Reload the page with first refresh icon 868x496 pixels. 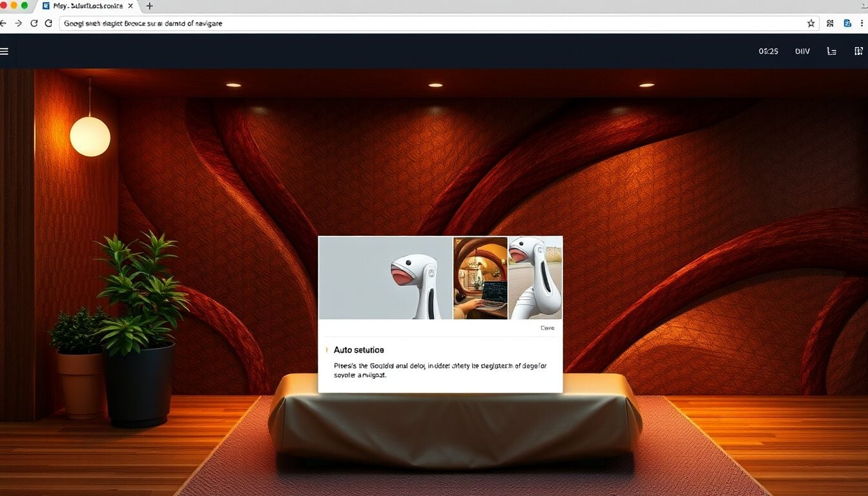[x=34, y=23]
